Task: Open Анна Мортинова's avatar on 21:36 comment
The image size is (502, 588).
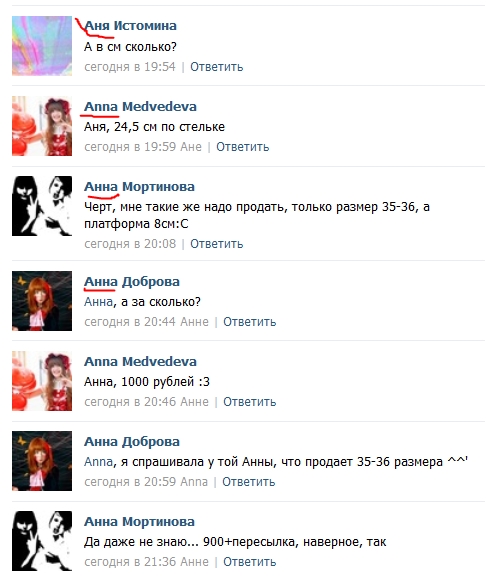Action: 42,541
